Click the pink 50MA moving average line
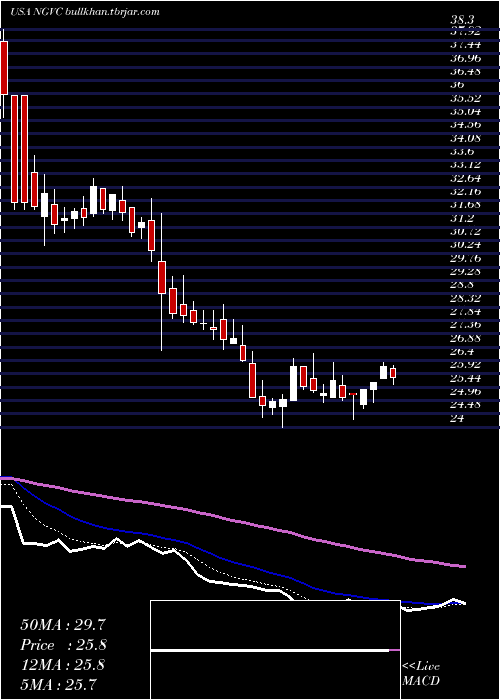The image size is (500, 700). click(232, 521)
